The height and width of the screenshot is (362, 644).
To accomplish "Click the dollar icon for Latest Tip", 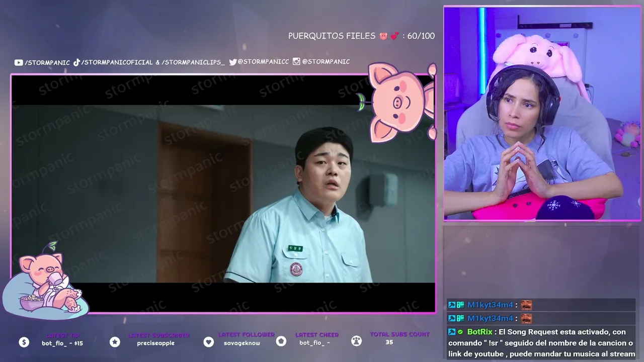I will coord(24,342).
